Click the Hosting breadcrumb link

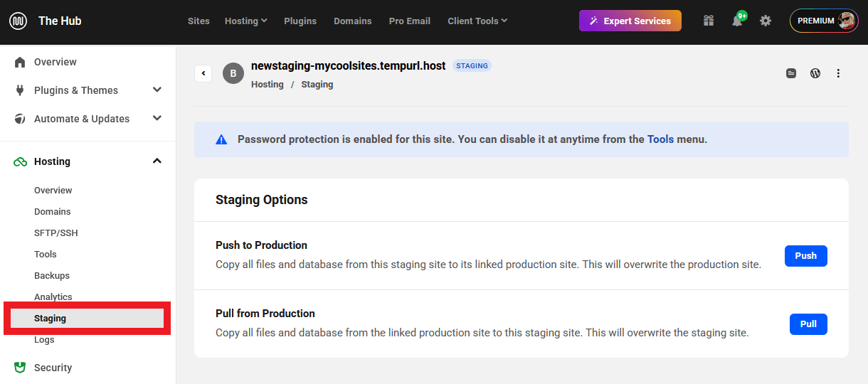[x=268, y=85]
